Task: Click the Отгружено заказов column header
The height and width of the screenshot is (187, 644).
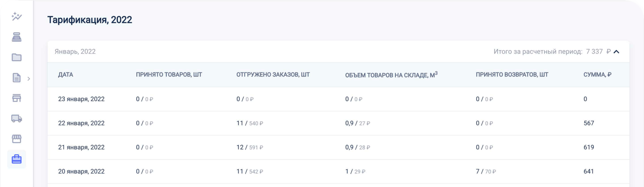Action: pos(273,75)
